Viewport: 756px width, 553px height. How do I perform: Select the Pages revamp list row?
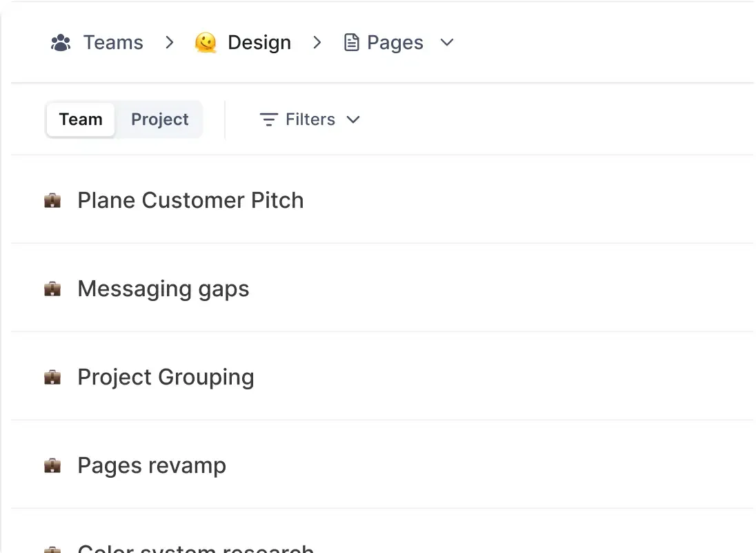152,465
